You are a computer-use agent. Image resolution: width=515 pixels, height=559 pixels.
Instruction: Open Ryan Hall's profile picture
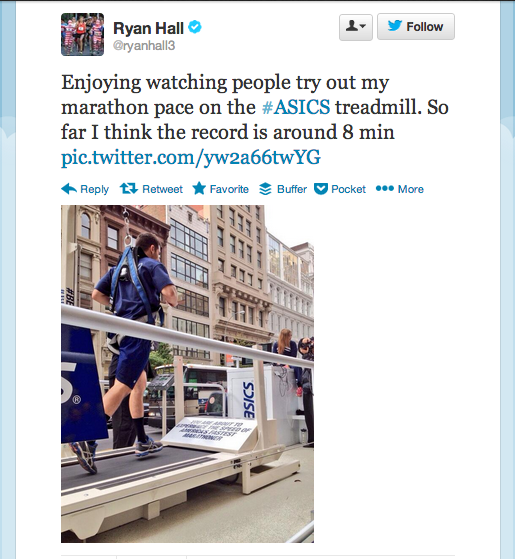[82, 35]
